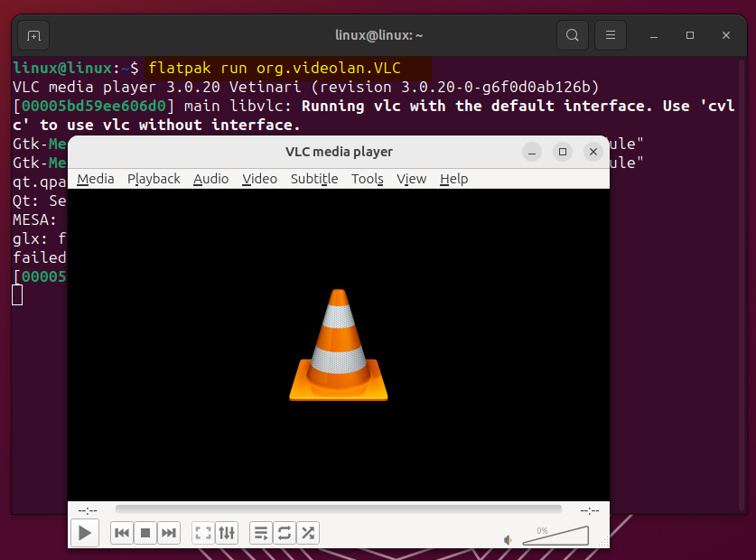
Task: Open the VLC Subtitle menu
Action: click(x=314, y=179)
